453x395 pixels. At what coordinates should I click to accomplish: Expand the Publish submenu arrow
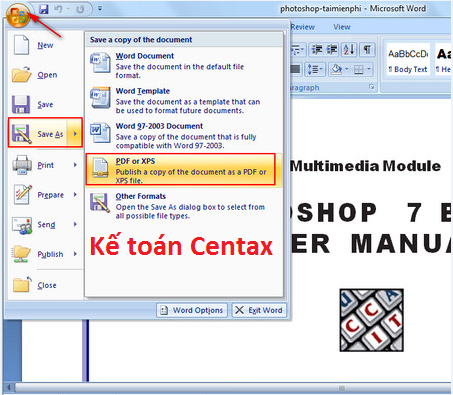pyautogui.click(x=75, y=254)
